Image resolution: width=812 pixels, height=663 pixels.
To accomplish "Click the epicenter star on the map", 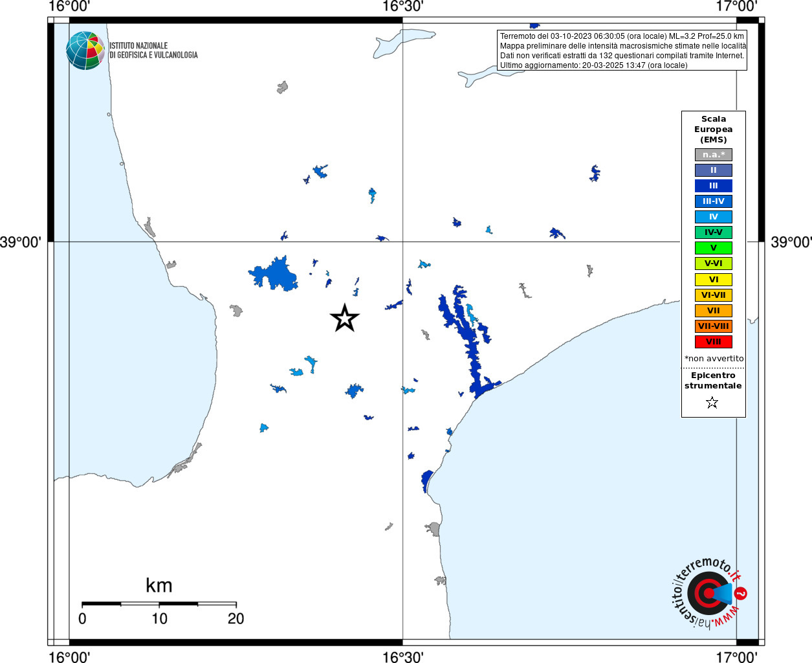I will 344,318.
